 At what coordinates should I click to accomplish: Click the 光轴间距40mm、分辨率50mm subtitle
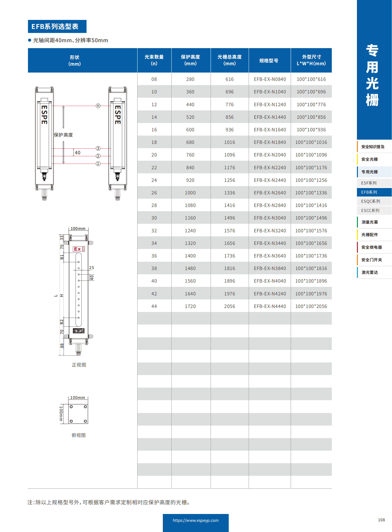tap(70, 40)
